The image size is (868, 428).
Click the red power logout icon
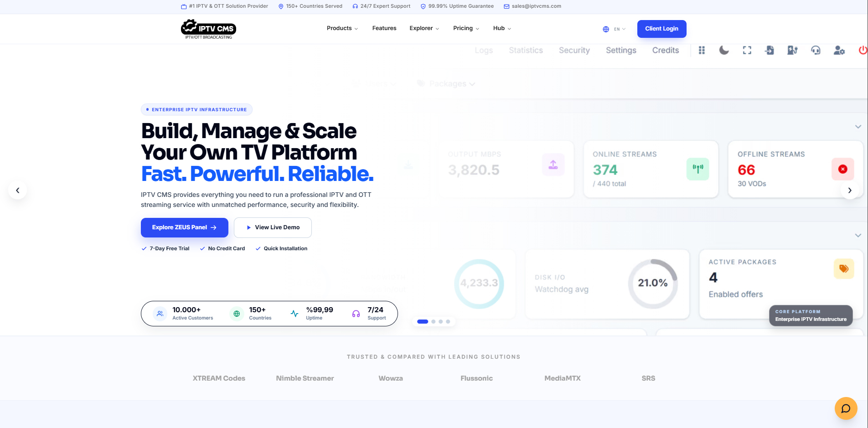tap(863, 50)
